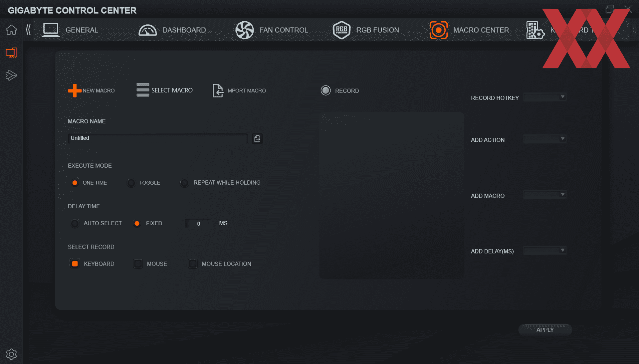Click the RECORD label
Image resolution: width=639 pixels, height=364 pixels.
(347, 91)
